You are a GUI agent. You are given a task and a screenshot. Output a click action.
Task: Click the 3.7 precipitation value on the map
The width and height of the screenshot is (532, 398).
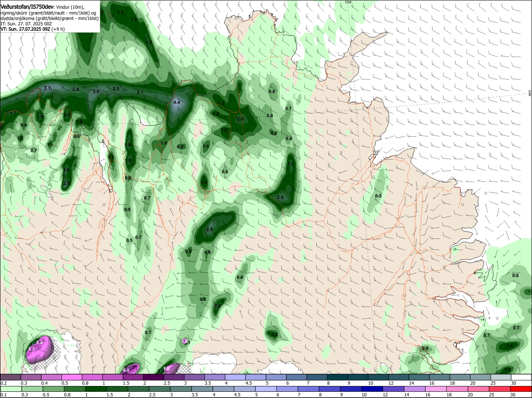[x=47, y=88]
